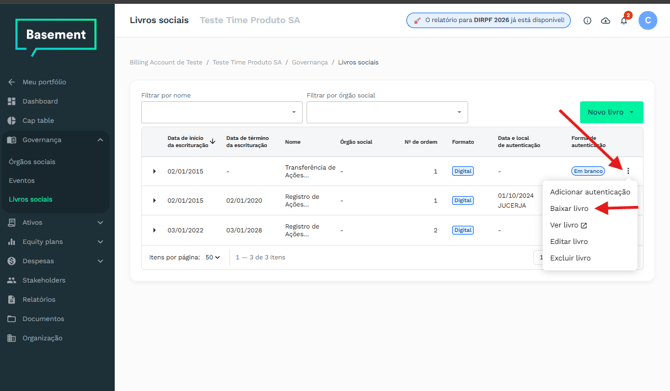
Task: Click the Nome column header
Action: pos(293,142)
